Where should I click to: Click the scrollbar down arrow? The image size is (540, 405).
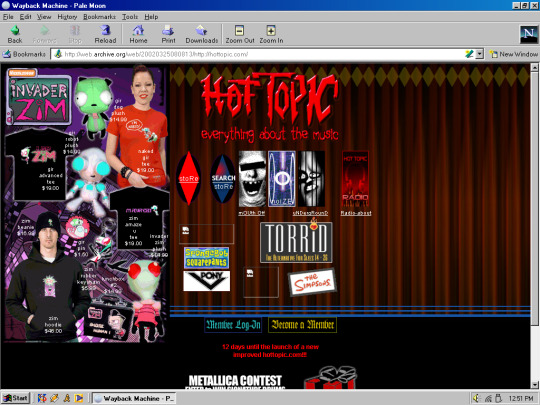pos(534,385)
